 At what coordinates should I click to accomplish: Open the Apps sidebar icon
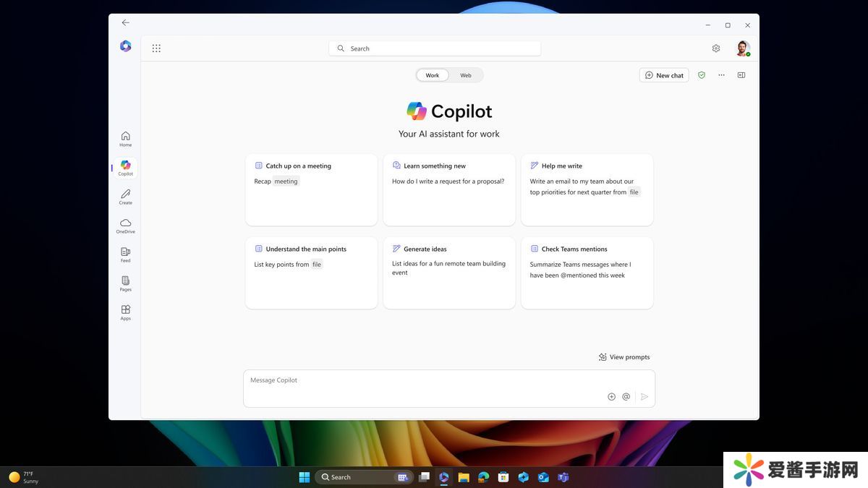point(125,312)
